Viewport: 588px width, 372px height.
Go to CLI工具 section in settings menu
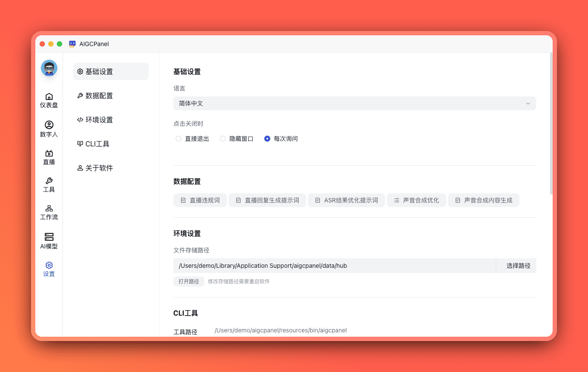pyautogui.click(x=111, y=144)
